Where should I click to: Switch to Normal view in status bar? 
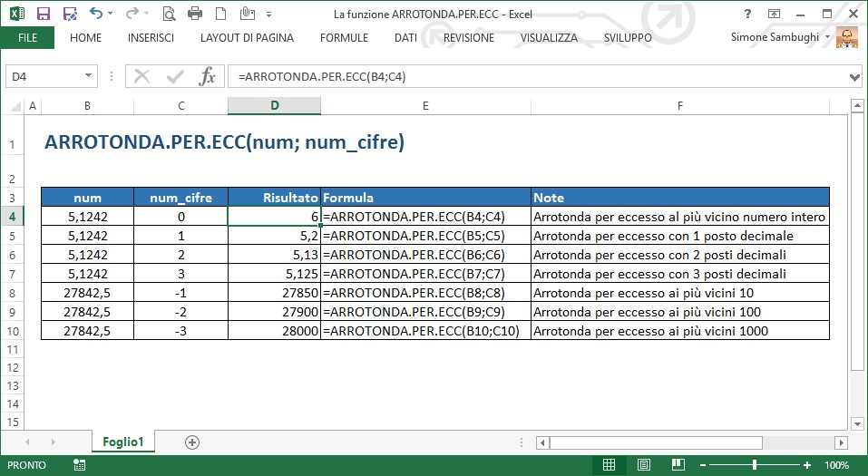[609, 465]
